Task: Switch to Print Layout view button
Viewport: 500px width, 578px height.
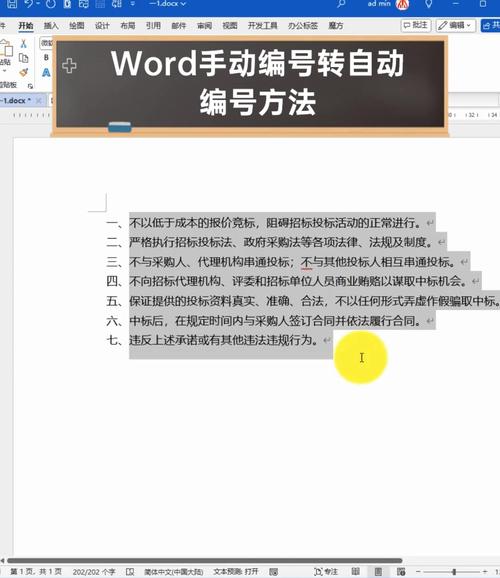Action: tap(378, 571)
